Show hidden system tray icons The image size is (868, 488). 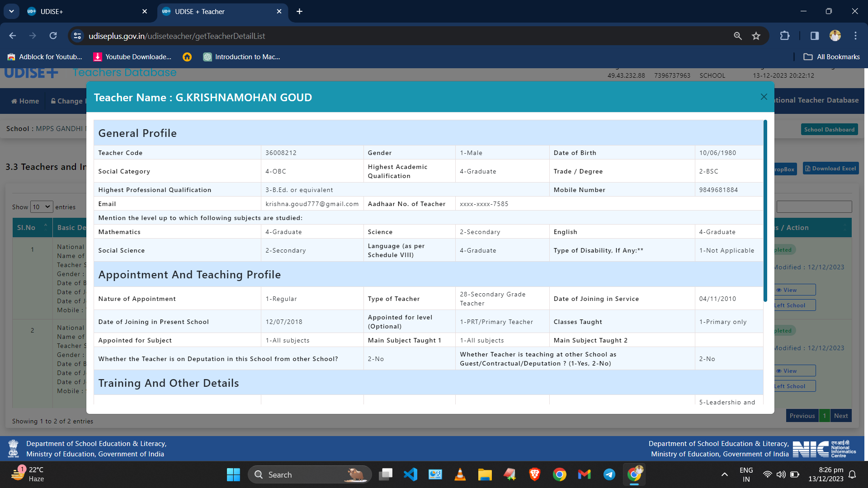[724, 474]
